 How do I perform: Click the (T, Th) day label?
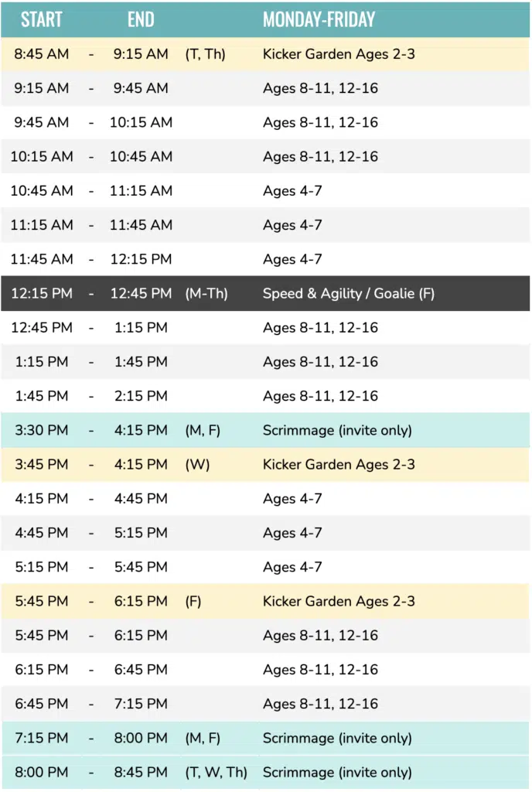pos(205,54)
